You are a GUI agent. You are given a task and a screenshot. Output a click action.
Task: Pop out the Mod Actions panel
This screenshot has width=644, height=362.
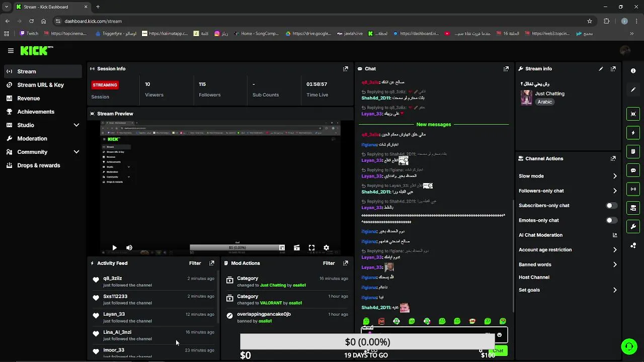pyautogui.click(x=346, y=263)
